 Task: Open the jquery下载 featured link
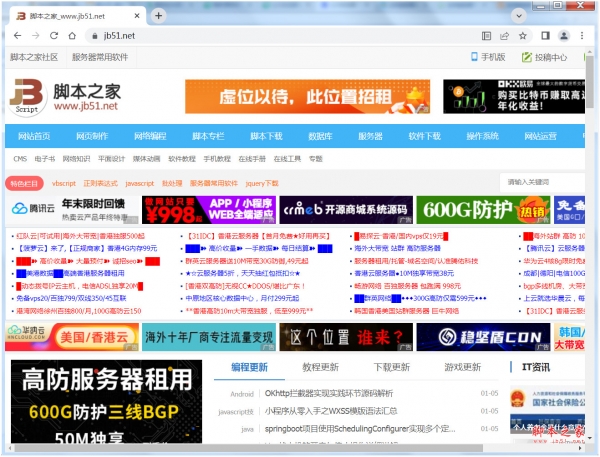click(x=262, y=183)
